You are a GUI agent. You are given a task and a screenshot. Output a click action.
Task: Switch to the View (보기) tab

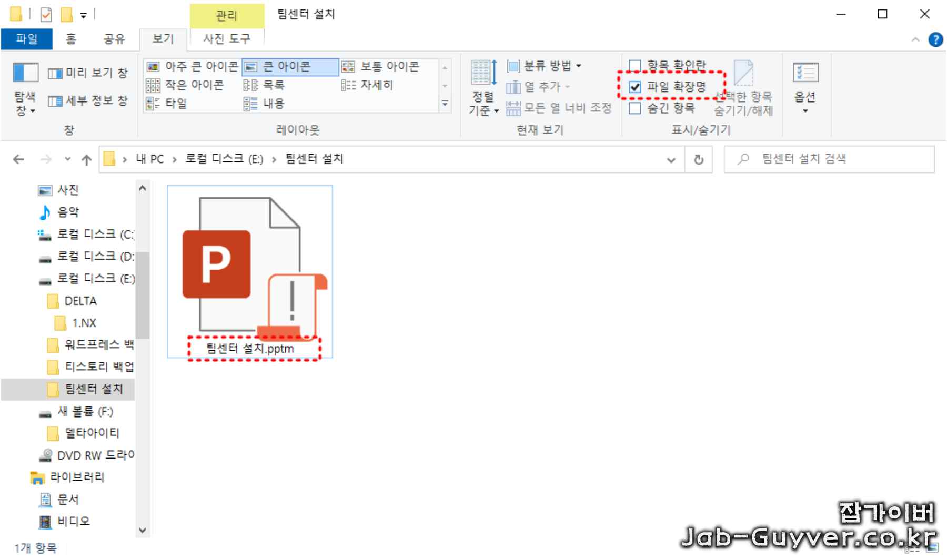(163, 39)
